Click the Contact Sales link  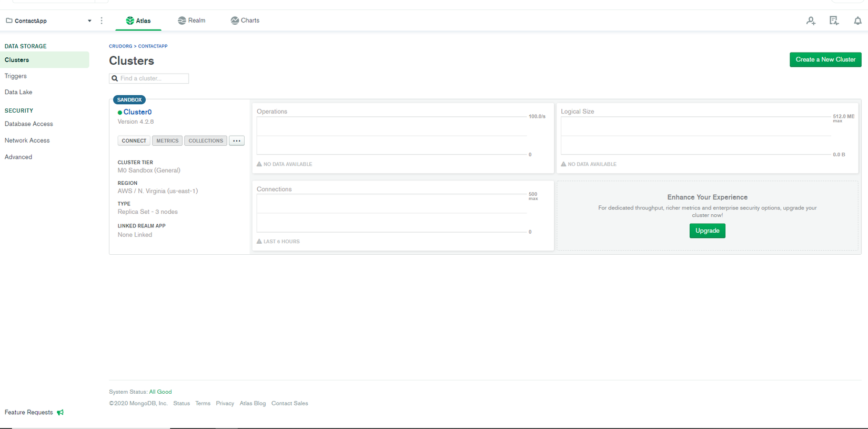tap(290, 403)
